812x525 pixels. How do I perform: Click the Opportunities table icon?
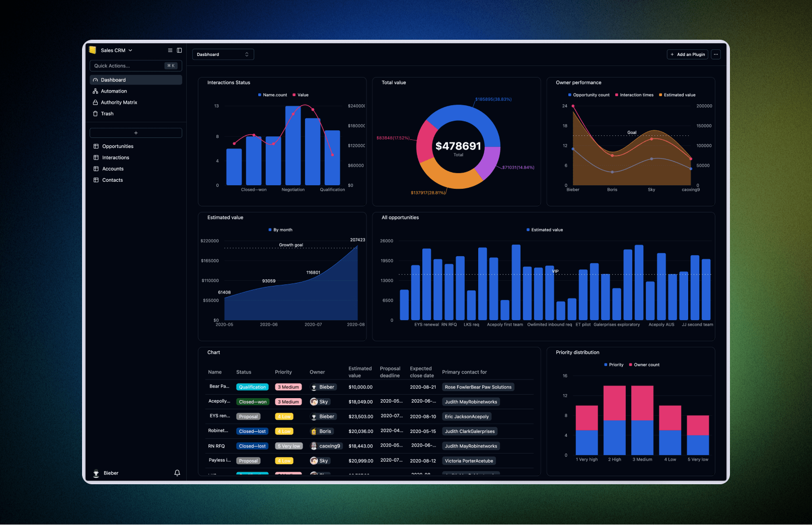click(x=96, y=146)
